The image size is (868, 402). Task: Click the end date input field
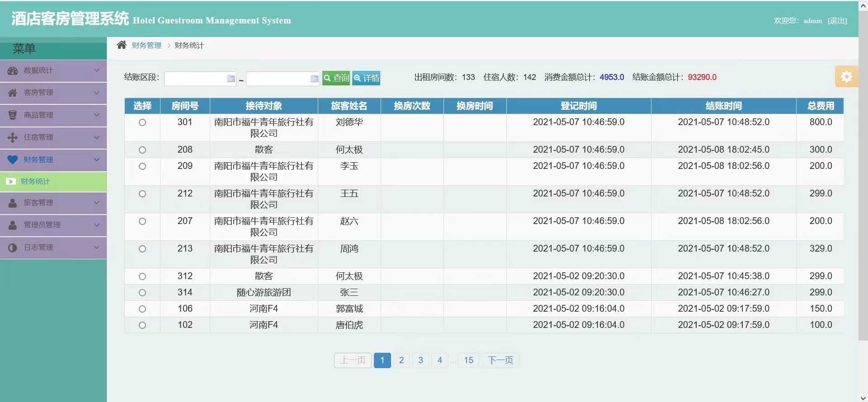[283, 79]
